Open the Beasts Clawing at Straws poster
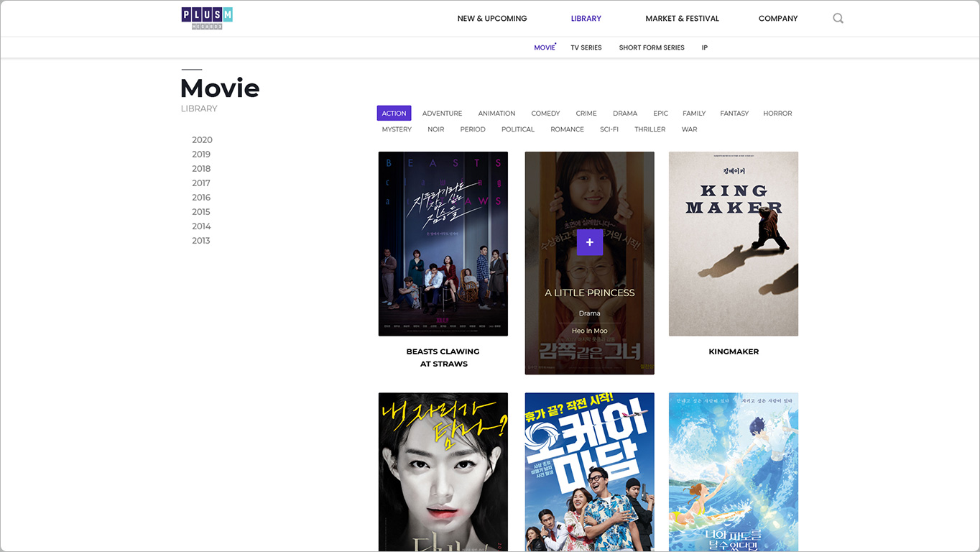Viewport: 980px width, 552px height. 443,244
